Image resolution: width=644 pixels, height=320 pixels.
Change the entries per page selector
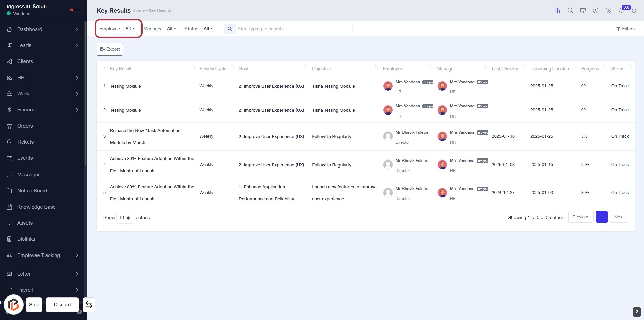click(x=125, y=218)
